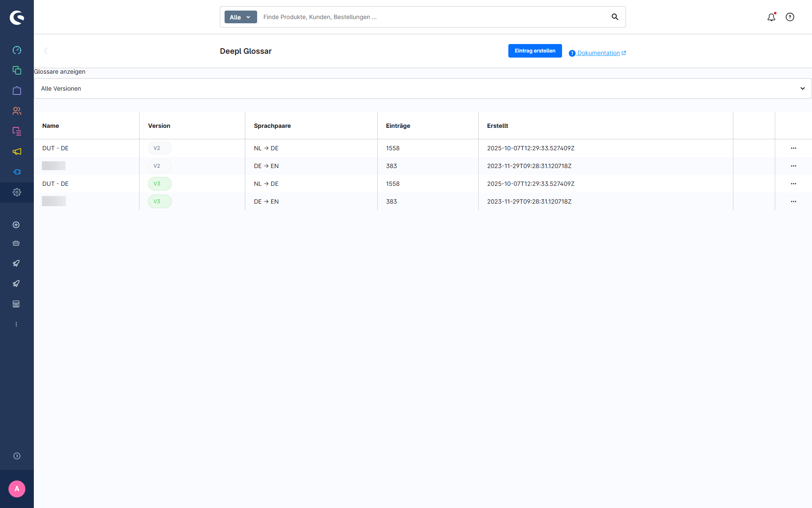This screenshot has width=812, height=508.
Task: Open the Content sidebar icon
Action: [17, 131]
